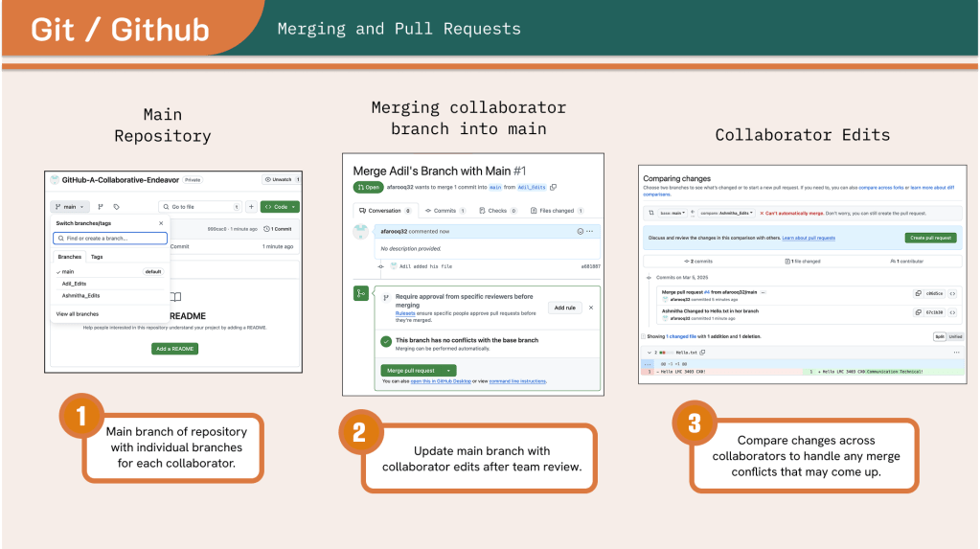The width and height of the screenshot is (980, 549).
Task: Open the main branch selector dropdown
Action: (x=70, y=206)
